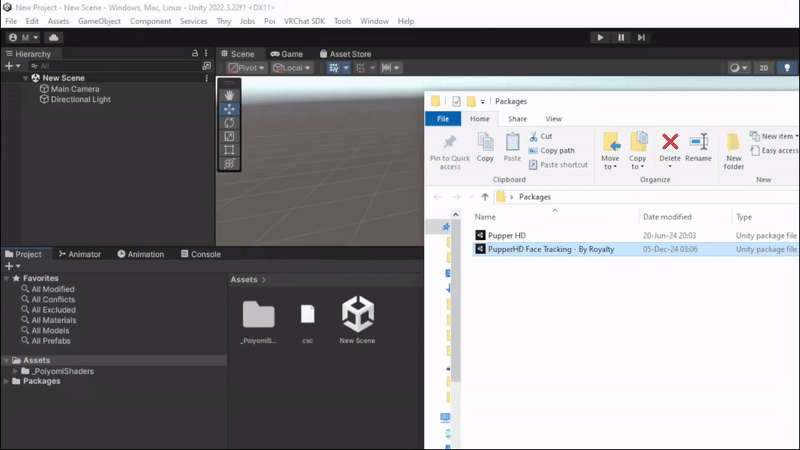Screen dimensions: 800x450
Task: Select the Rotate tool in scene toolbar
Action: pyautogui.click(x=229, y=123)
